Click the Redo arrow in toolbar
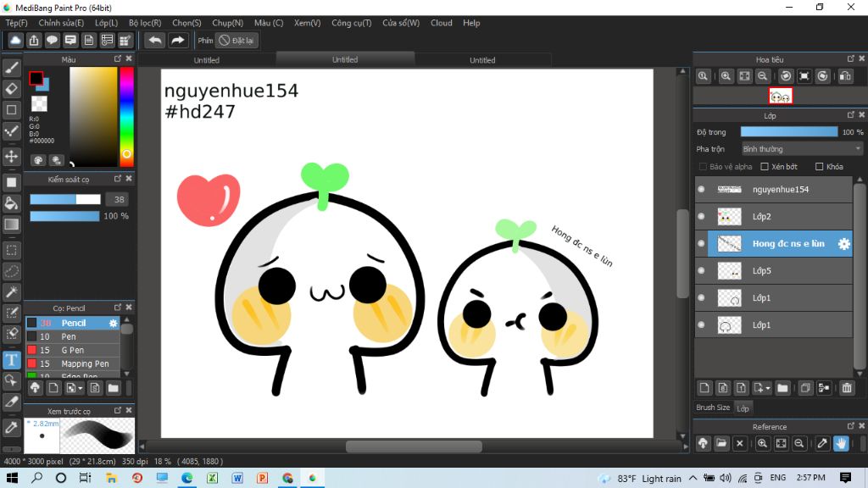Viewport: 868px width, 488px height. click(178, 41)
